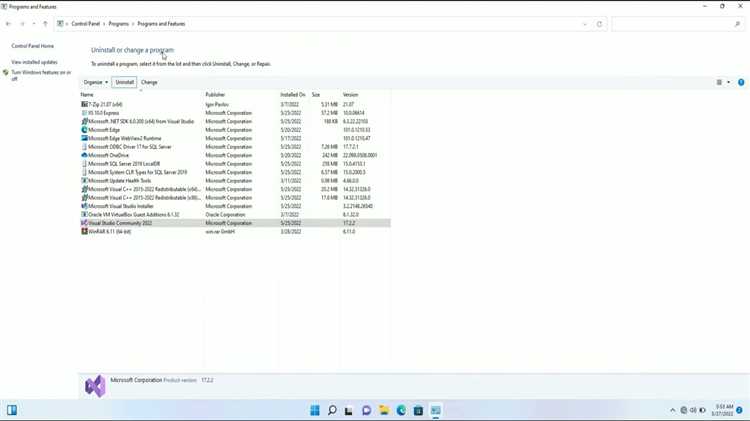Open the taskbar clock and date
Image resolution: width=750 pixels, height=421 pixels.
tap(722, 410)
